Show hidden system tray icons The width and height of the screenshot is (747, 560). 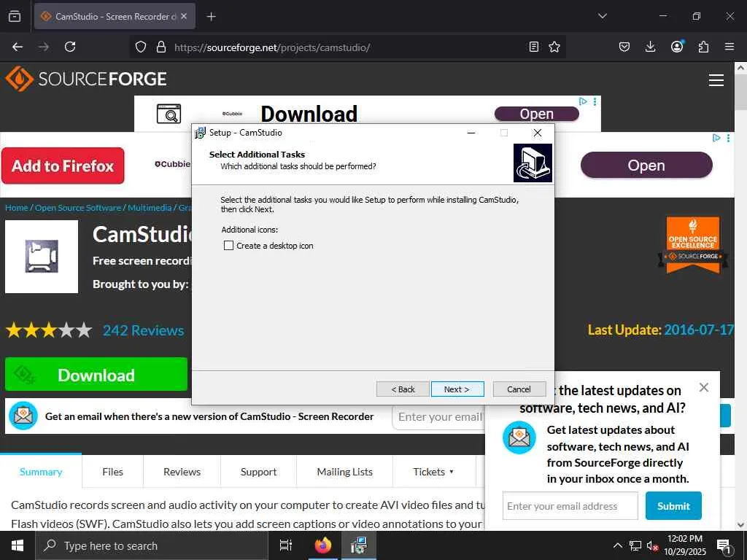(617, 545)
